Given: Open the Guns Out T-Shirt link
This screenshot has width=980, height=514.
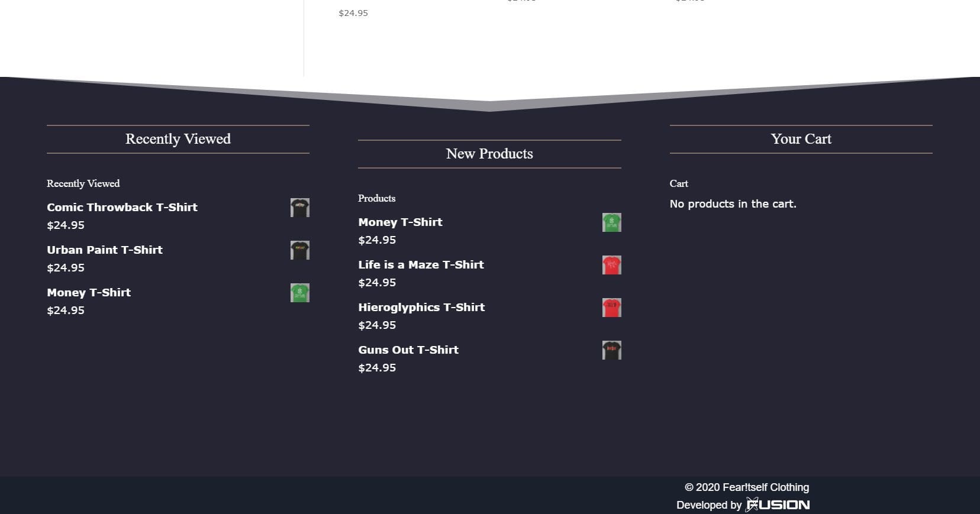Looking at the screenshot, I should pyautogui.click(x=408, y=350).
